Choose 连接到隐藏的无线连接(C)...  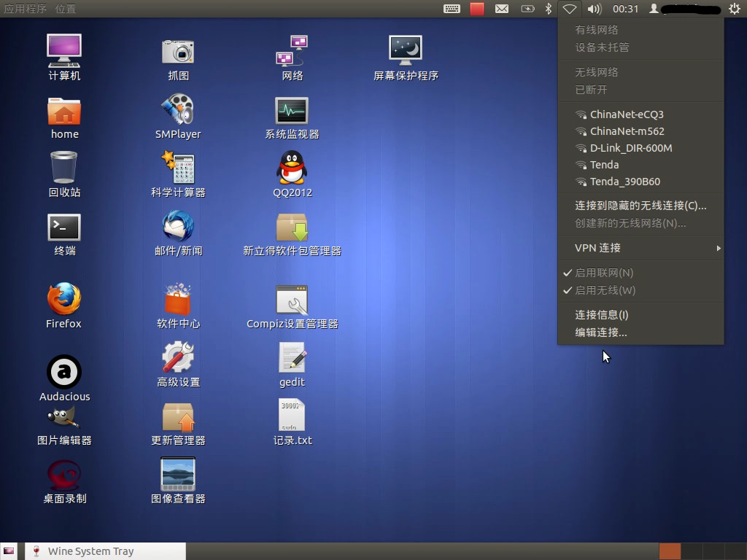[640, 206]
